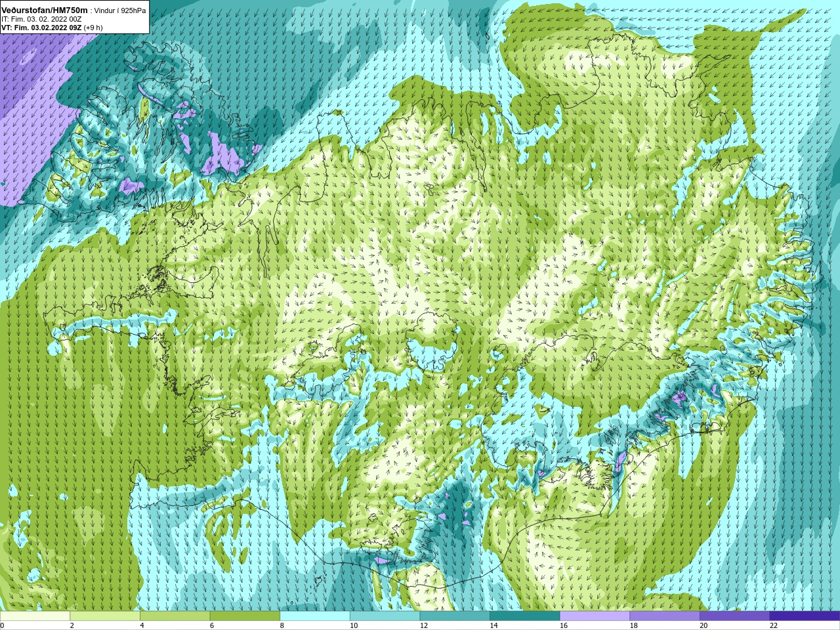Click the legend value label '6'

pyautogui.click(x=212, y=625)
